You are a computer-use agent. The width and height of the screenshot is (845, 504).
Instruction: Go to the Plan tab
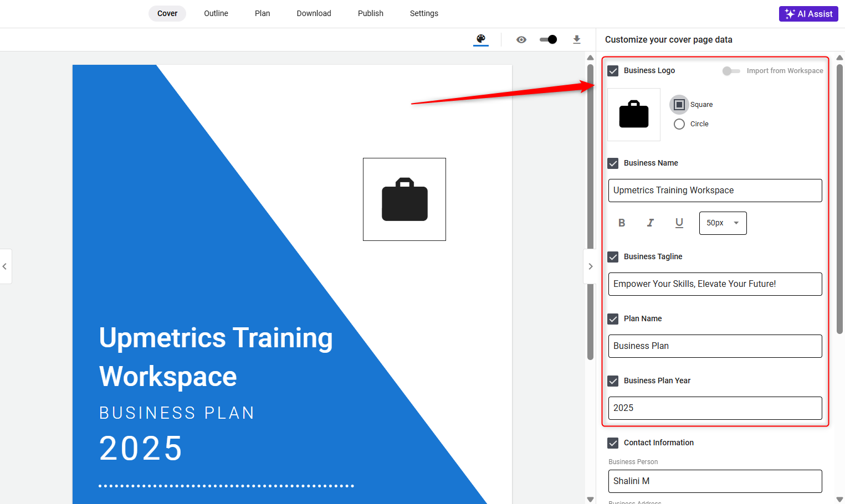263,13
